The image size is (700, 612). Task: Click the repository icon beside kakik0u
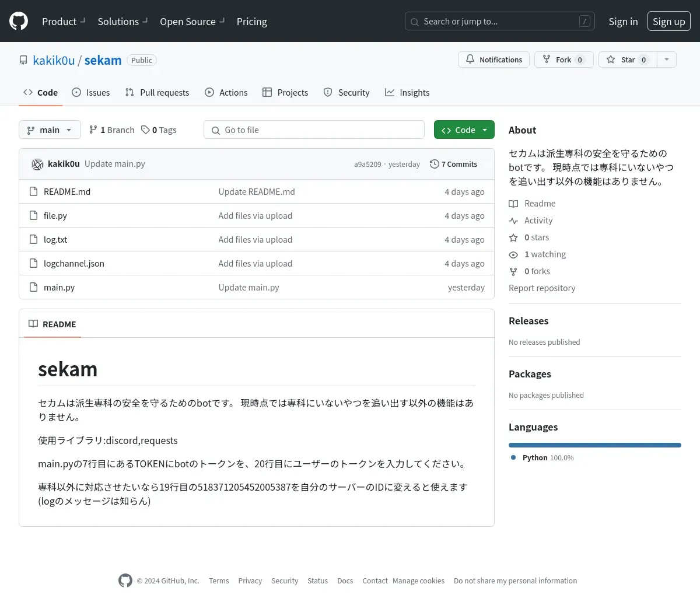point(23,60)
